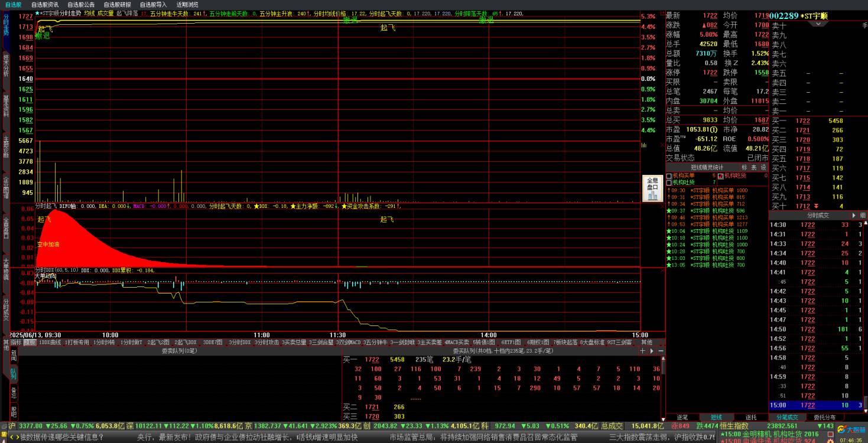Screen dimensions: 868x443
Task: Select the 6ETF1图 indicator tab
Action: (x=511, y=342)
